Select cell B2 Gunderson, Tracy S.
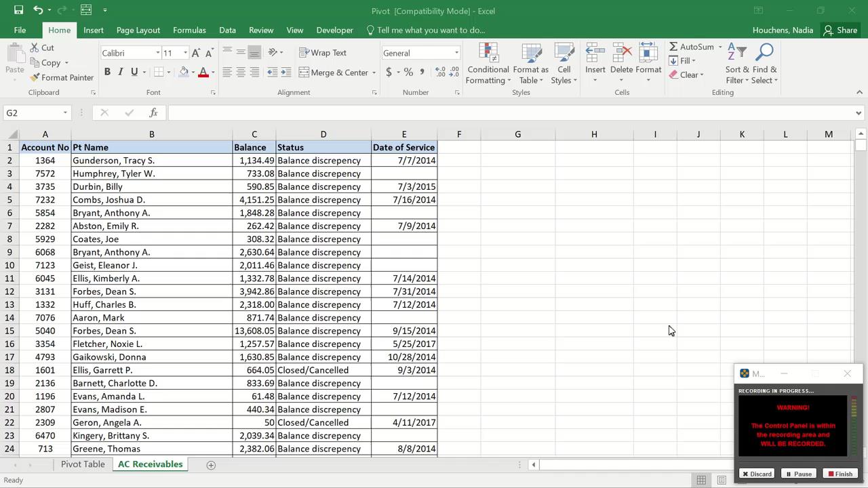 [x=151, y=161]
